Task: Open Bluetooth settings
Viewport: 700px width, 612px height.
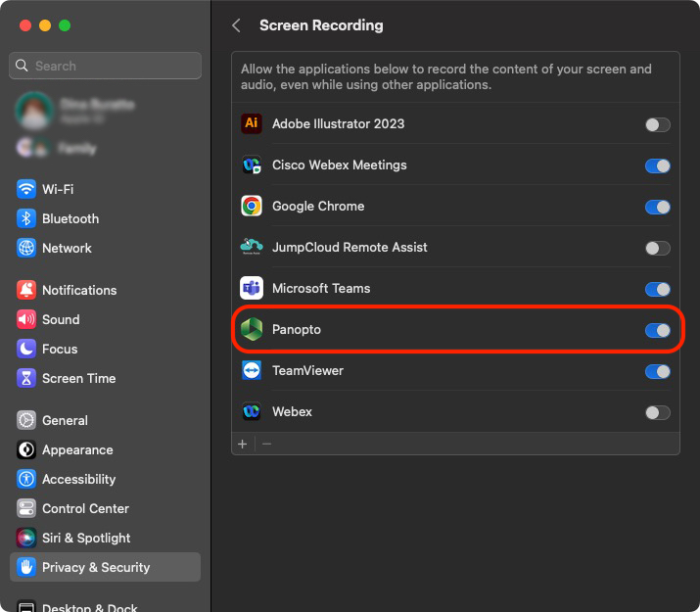Action: pos(105,218)
